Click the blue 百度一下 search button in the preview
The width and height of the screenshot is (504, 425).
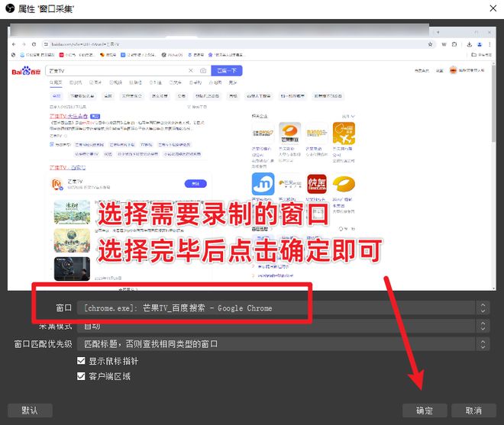pos(227,71)
